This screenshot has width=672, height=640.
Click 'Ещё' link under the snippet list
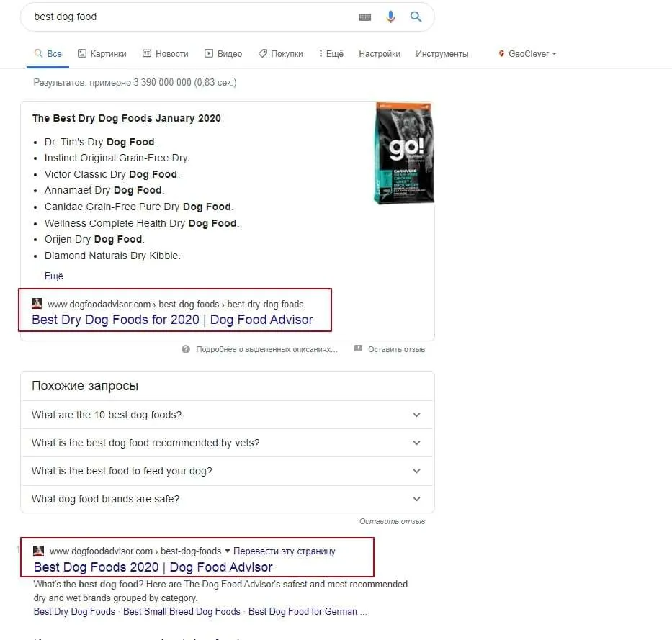[x=53, y=276]
